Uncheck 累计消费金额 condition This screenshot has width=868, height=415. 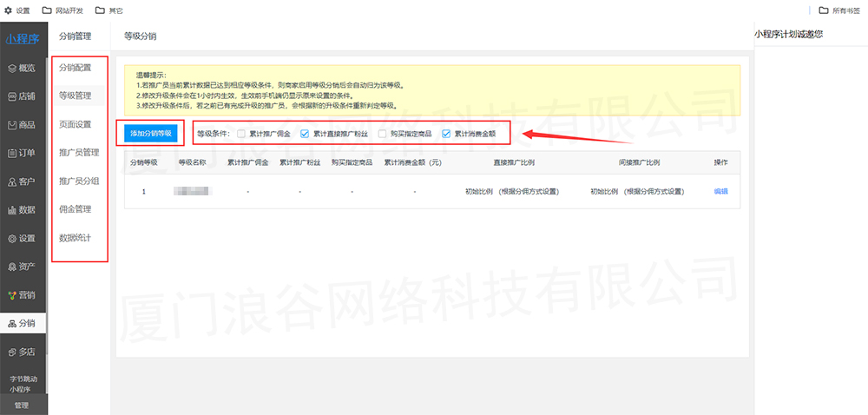tap(446, 134)
